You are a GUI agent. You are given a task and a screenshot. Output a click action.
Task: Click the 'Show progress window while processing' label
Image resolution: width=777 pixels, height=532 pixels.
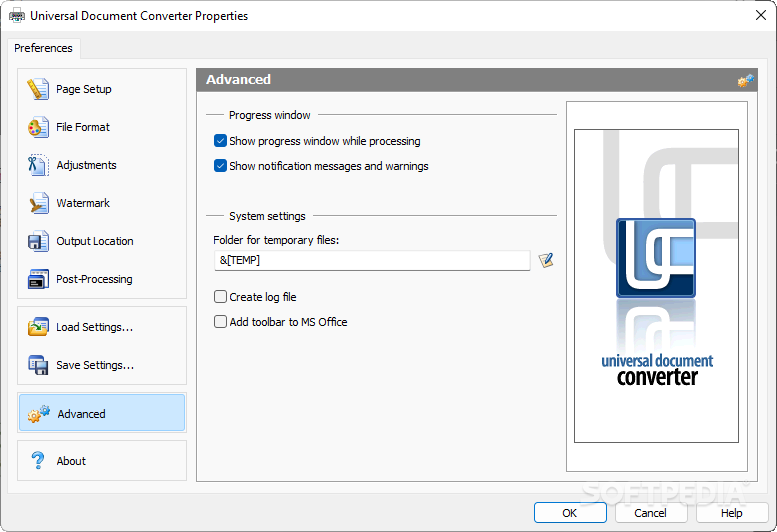pyautogui.click(x=325, y=141)
